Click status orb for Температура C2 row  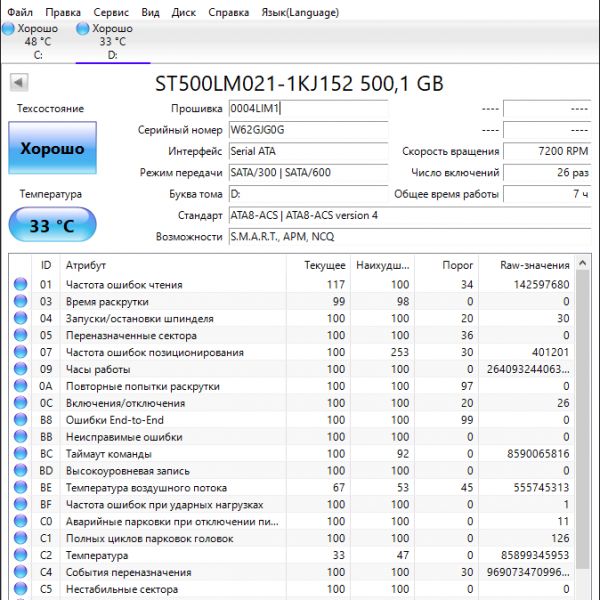[20, 555]
